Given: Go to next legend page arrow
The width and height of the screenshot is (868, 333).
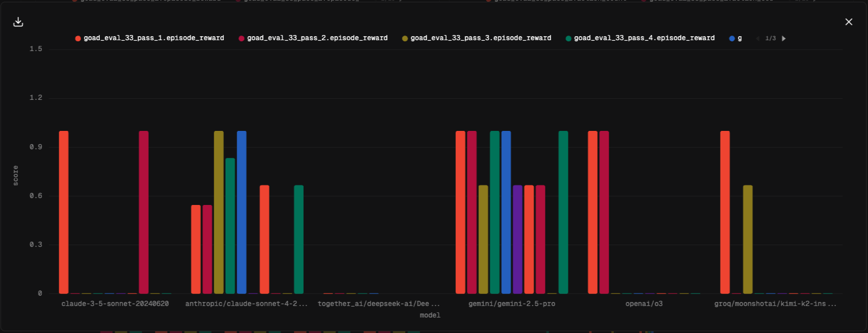Looking at the screenshot, I should coord(784,38).
